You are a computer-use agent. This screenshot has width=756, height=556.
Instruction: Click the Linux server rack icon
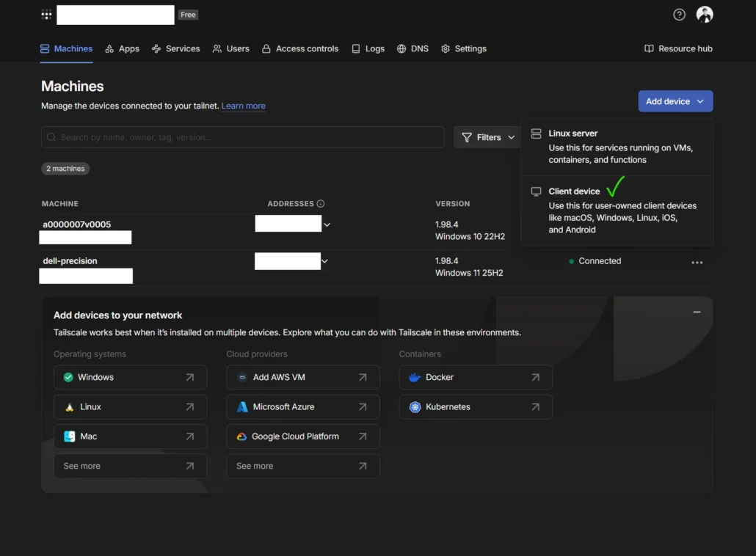point(536,133)
